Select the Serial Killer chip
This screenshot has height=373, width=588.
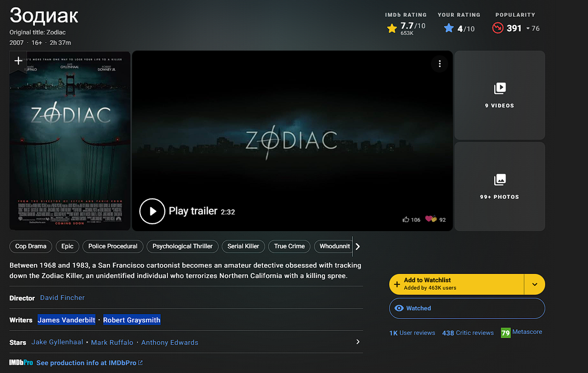tap(243, 246)
